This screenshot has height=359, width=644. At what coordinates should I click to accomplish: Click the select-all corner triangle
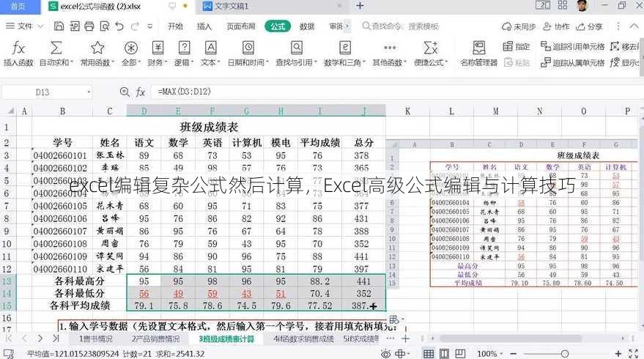pos(11,111)
